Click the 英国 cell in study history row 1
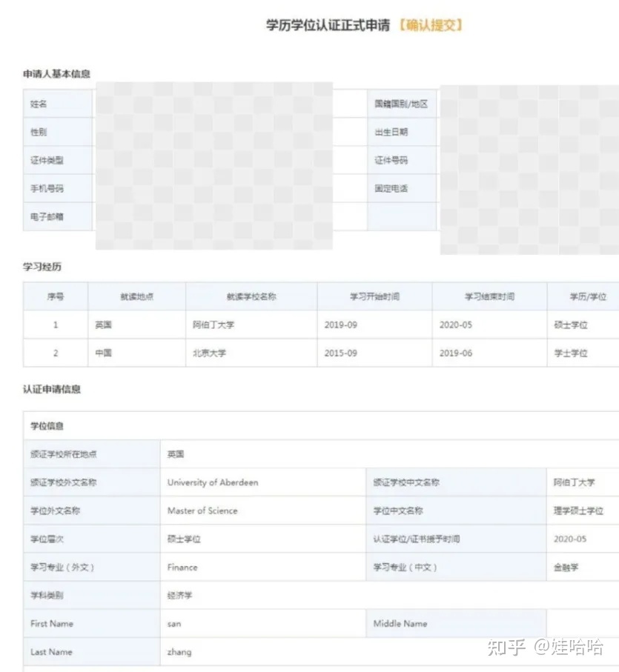The width and height of the screenshot is (619, 672). click(x=136, y=325)
